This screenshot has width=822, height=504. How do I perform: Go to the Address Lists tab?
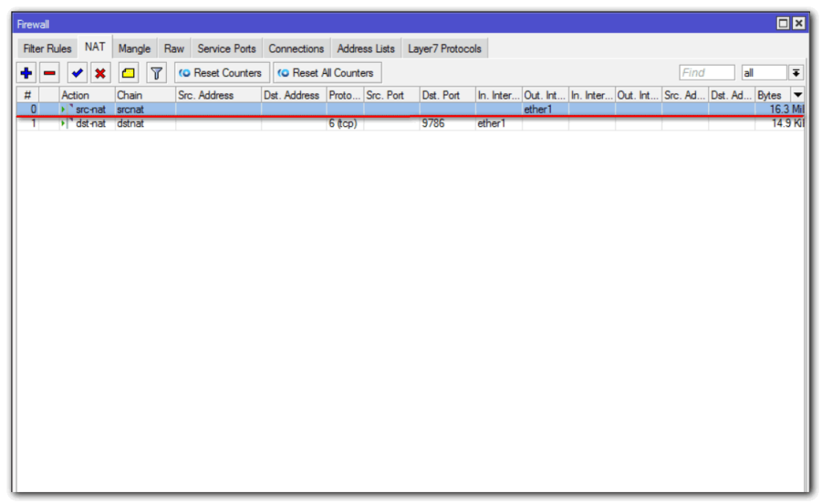[x=366, y=49]
